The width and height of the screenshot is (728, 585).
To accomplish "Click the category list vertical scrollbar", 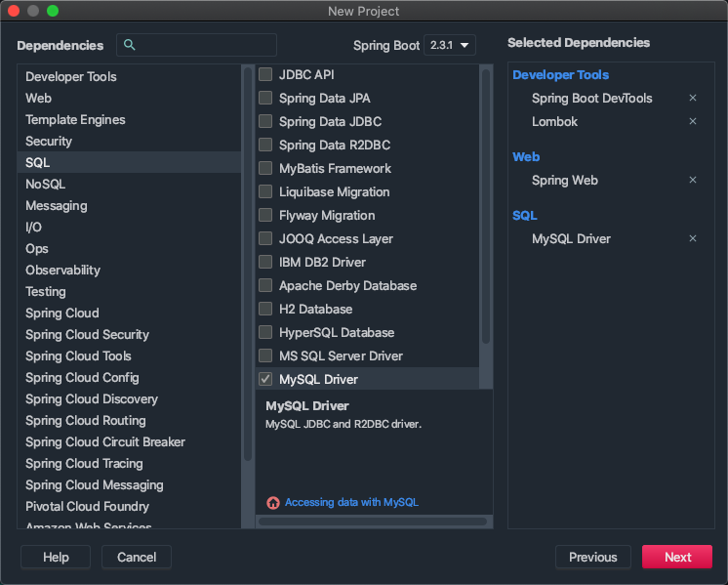I will point(248,264).
